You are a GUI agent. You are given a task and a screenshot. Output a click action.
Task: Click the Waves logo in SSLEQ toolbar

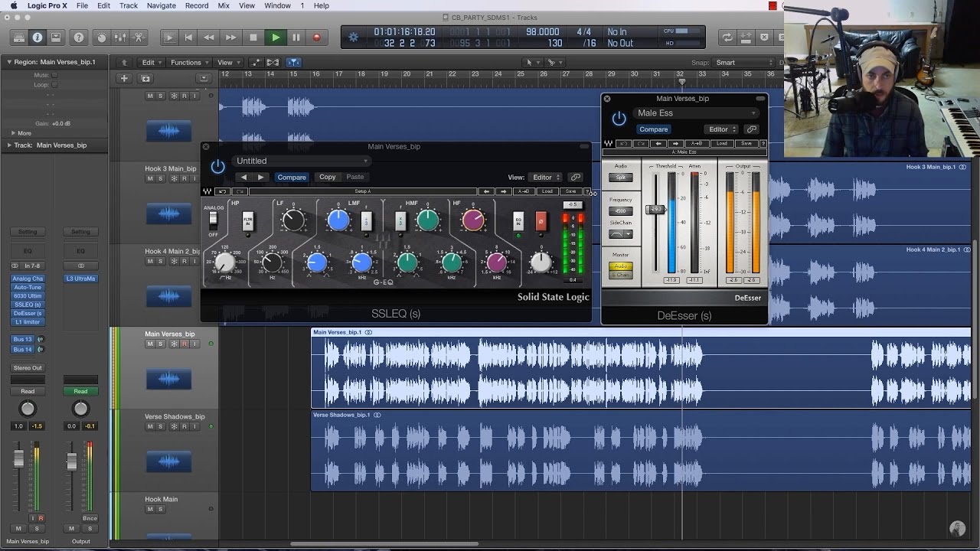pyautogui.click(x=207, y=191)
